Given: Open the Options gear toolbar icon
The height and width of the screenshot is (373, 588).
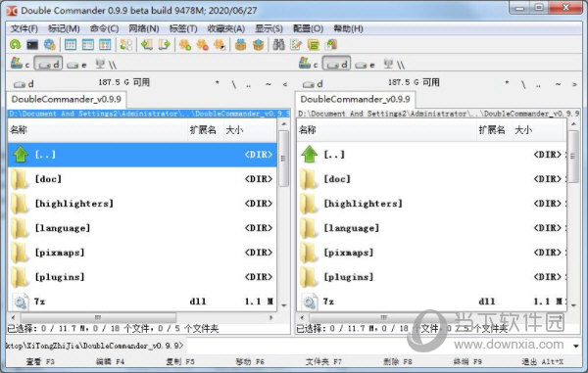Looking at the screenshot, I should coord(50,45).
